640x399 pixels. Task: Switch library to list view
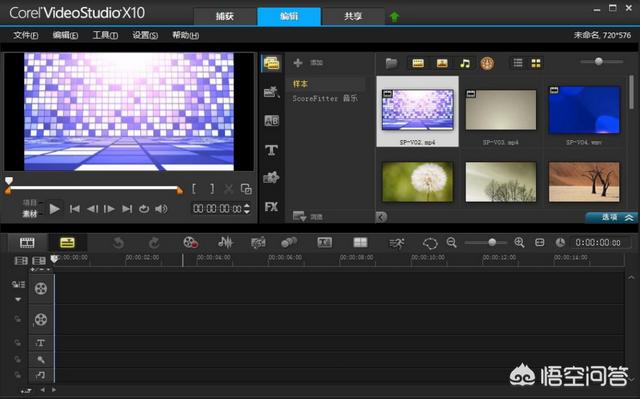click(518, 63)
